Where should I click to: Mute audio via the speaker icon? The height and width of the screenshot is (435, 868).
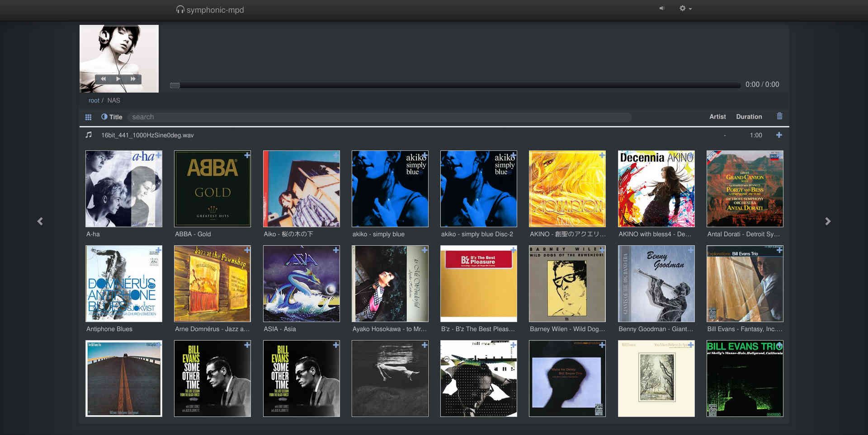coord(662,8)
